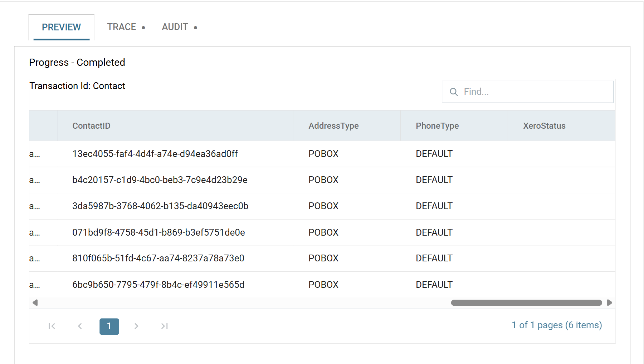Select ContactID 810f065b-51fd-4c67-aa74-8237a78a73e0
Image resolution: width=644 pixels, height=364 pixels.
click(x=158, y=258)
